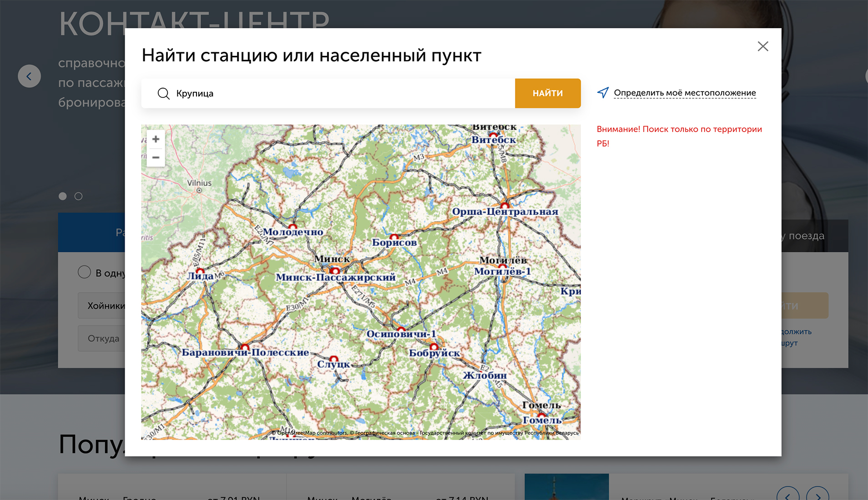This screenshot has height=500, width=868.
Task: Select the Борисов station marker
Action: [394, 237]
